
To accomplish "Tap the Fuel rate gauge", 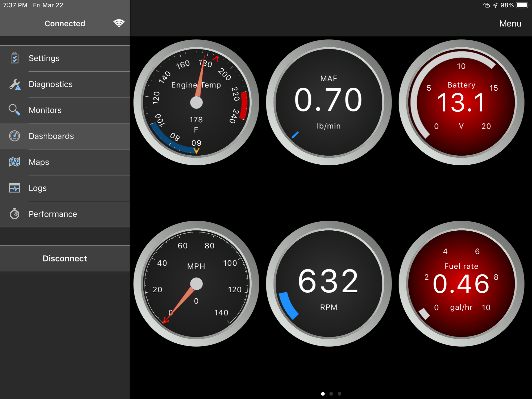I will [x=461, y=284].
